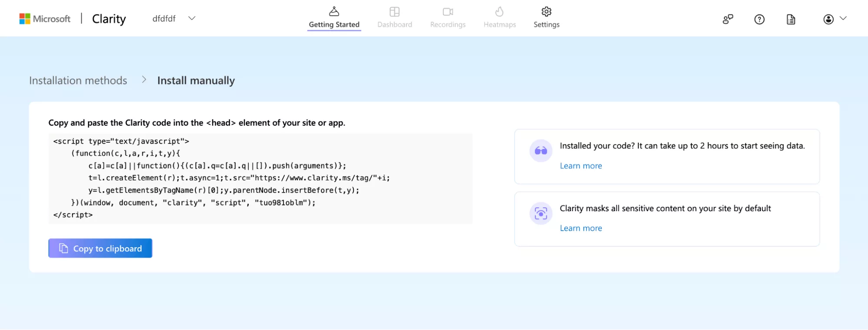Switch to the Getting Started tab
Screen dimensions: 868x330
click(x=334, y=25)
